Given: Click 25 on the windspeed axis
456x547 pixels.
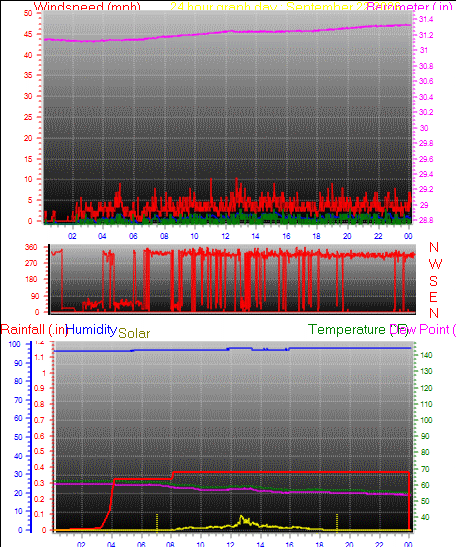Looking at the screenshot, I should click(x=28, y=117).
